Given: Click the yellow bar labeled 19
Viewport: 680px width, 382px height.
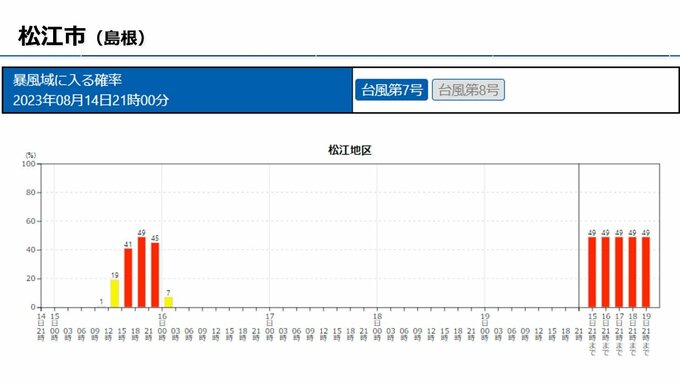Looking at the screenshot, I should (x=114, y=294).
